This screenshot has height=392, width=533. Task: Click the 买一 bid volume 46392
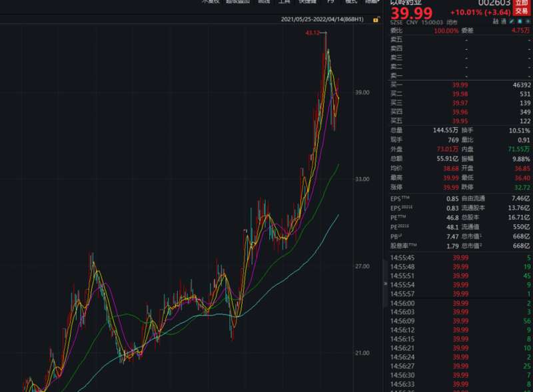click(x=522, y=85)
